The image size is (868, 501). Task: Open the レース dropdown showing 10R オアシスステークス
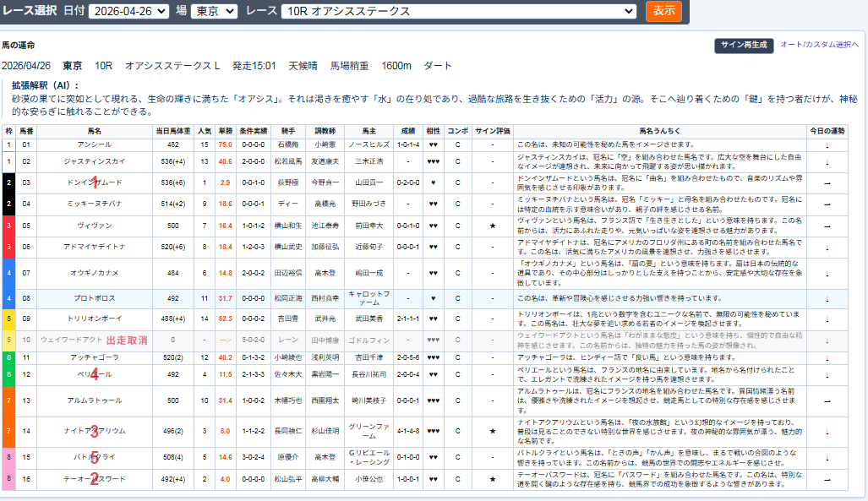(x=458, y=11)
